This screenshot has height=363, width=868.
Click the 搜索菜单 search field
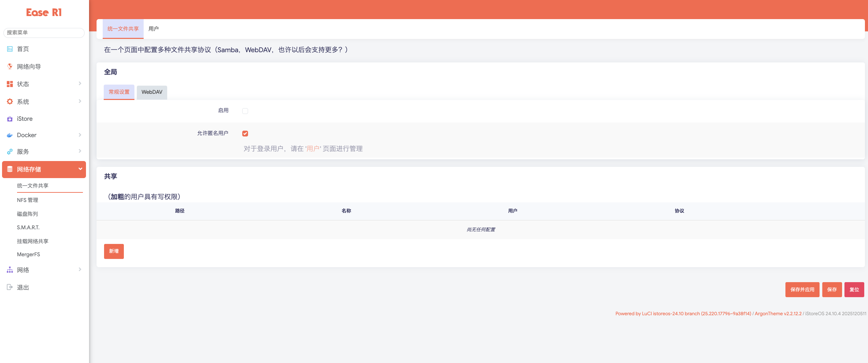(44, 32)
